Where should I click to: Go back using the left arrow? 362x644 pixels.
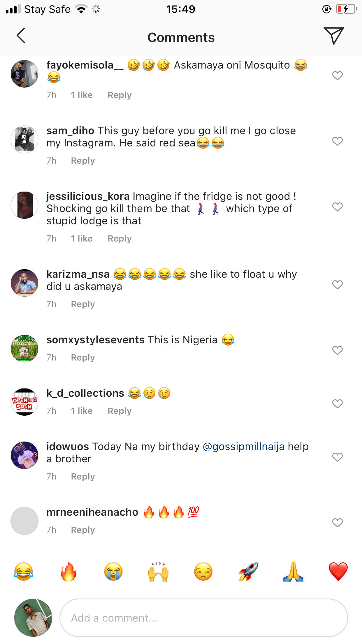pyautogui.click(x=21, y=36)
